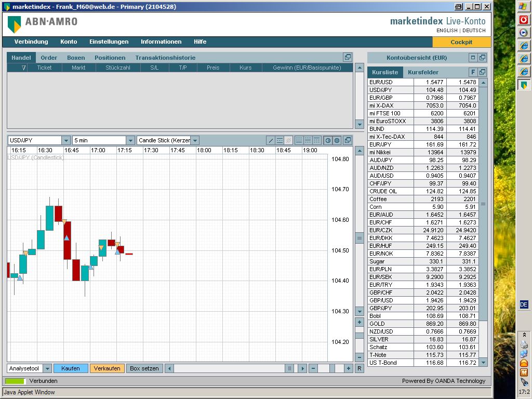Open the Hilfe menu
The image size is (532, 399).
[x=200, y=42]
